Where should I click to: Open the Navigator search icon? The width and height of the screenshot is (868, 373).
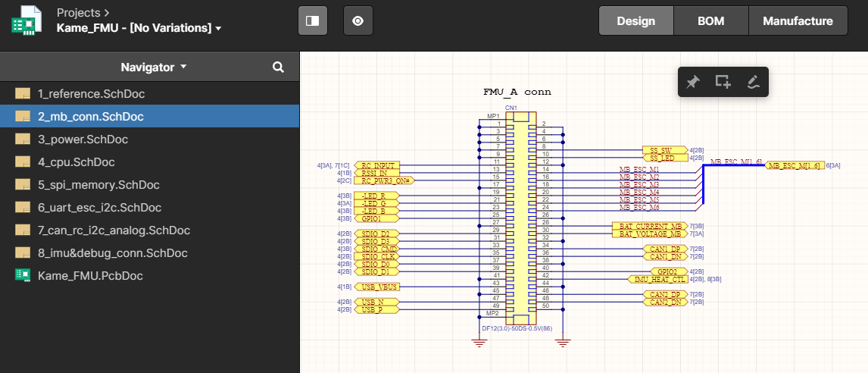(x=279, y=67)
